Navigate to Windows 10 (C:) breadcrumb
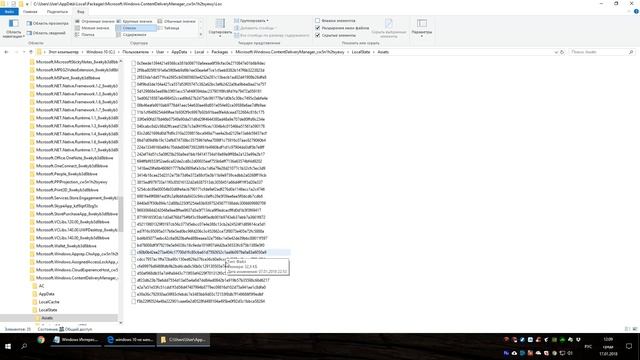Screen dimensions: 640x360 pos(100,52)
